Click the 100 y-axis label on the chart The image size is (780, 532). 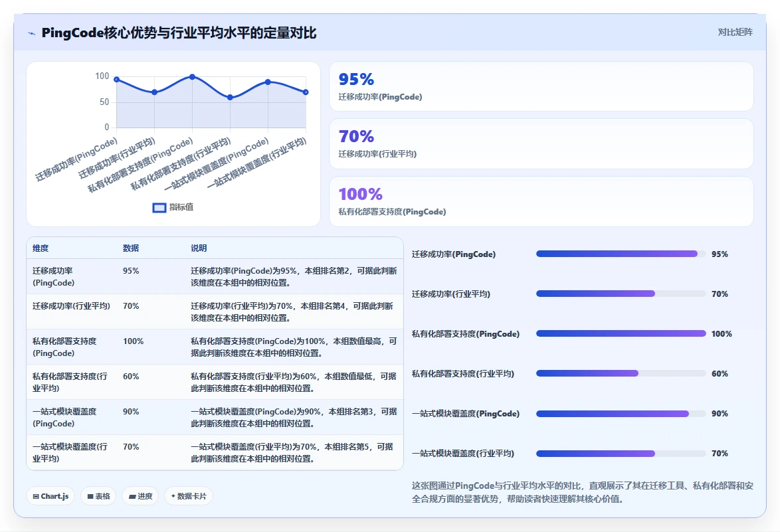click(x=102, y=76)
